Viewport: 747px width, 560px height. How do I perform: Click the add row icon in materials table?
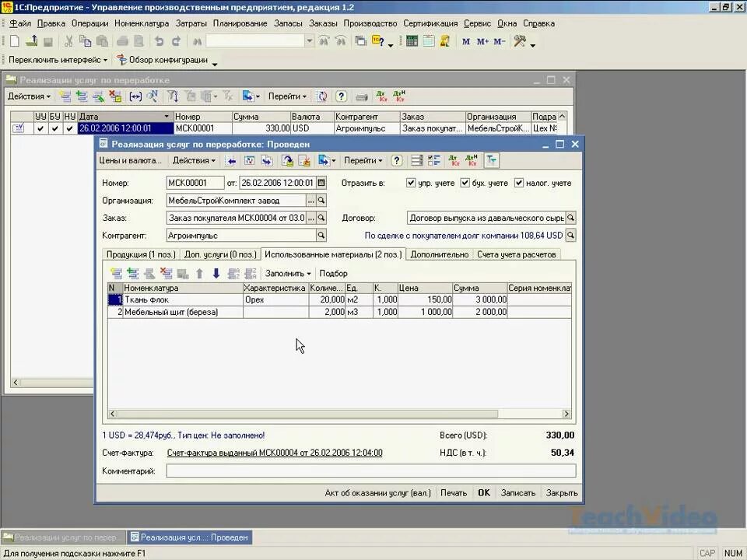[x=116, y=273]
